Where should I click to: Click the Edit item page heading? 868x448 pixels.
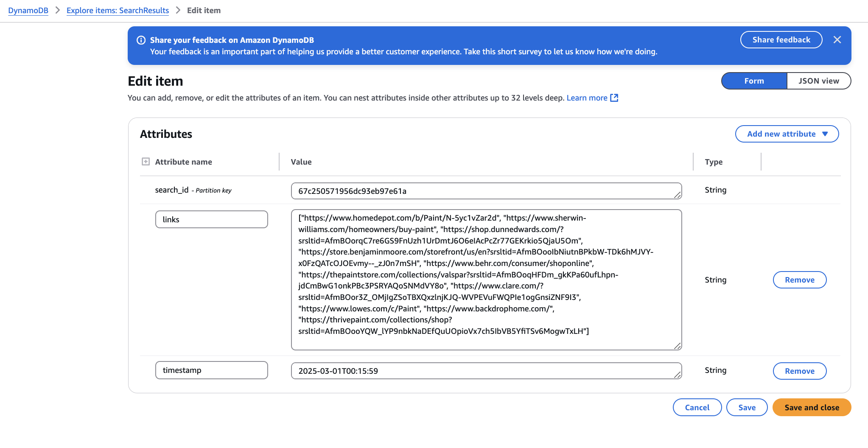(x=155, y=81)
